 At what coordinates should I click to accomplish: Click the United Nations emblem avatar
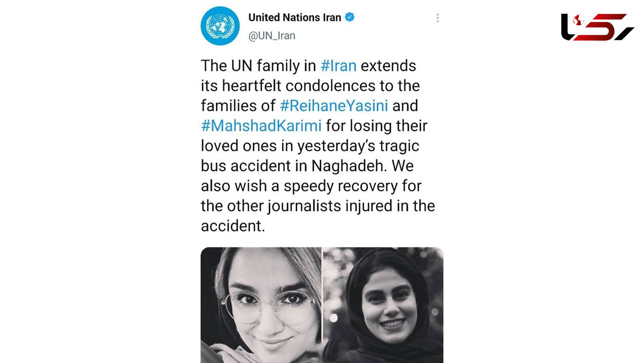coord(220,26)
